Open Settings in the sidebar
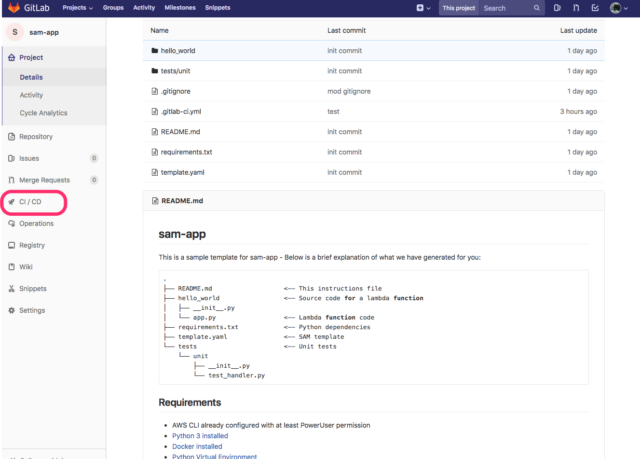 32,310
